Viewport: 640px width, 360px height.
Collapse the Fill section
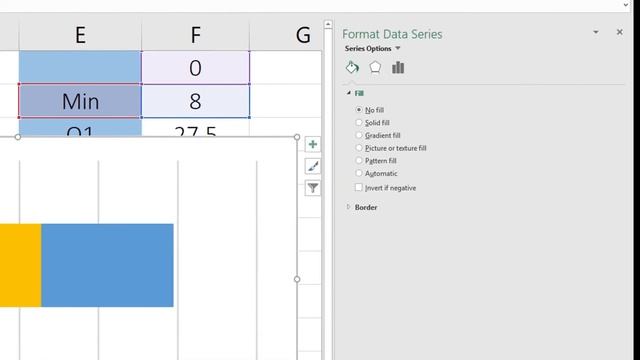pyautogui.click(x=349, y=93)
